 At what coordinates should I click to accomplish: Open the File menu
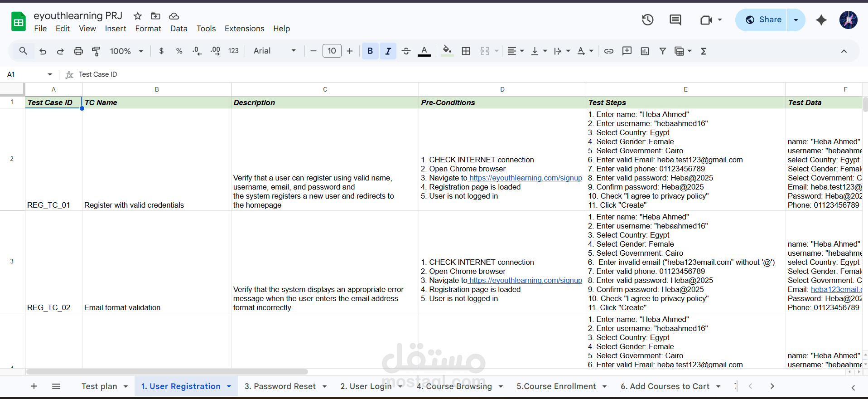click(x=40, y=29)
